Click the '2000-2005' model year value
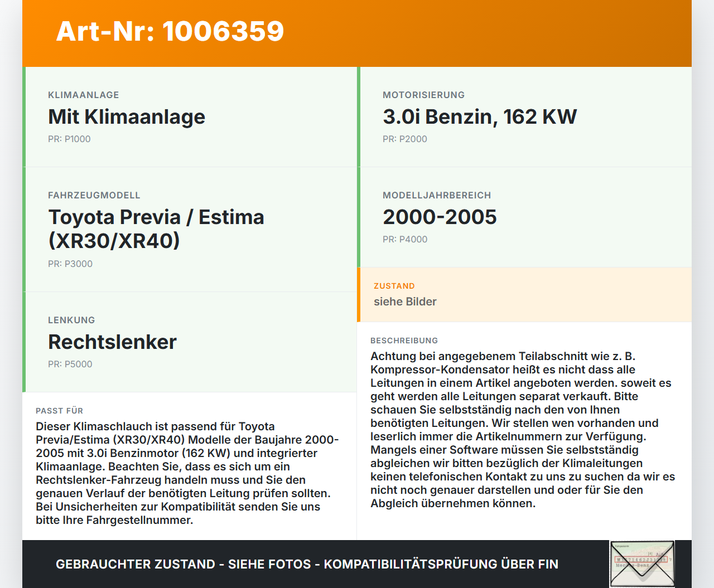This screenshot has height=588, width=714. coord(440,217)
